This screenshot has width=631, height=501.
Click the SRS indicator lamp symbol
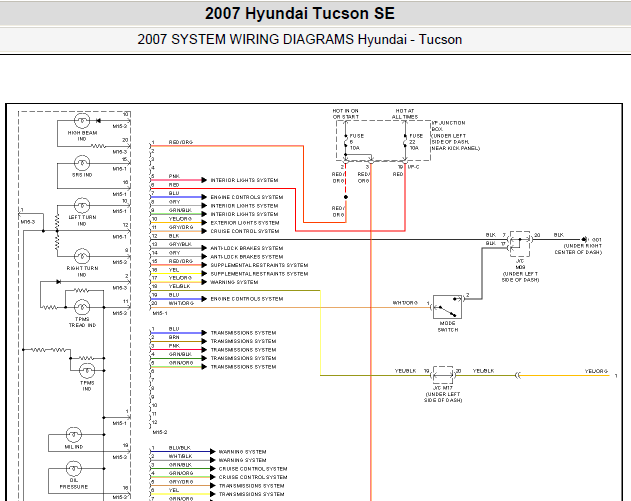coord(82,163)
